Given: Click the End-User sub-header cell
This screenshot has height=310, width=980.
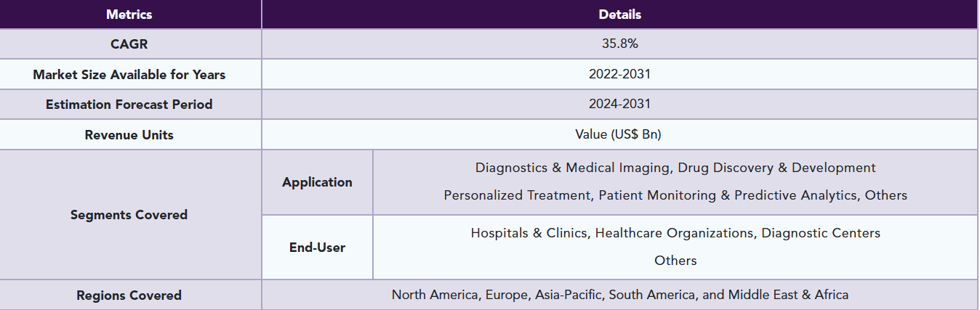Looking at the screenshot, I should pyautogui.click(x=317, y=248).
